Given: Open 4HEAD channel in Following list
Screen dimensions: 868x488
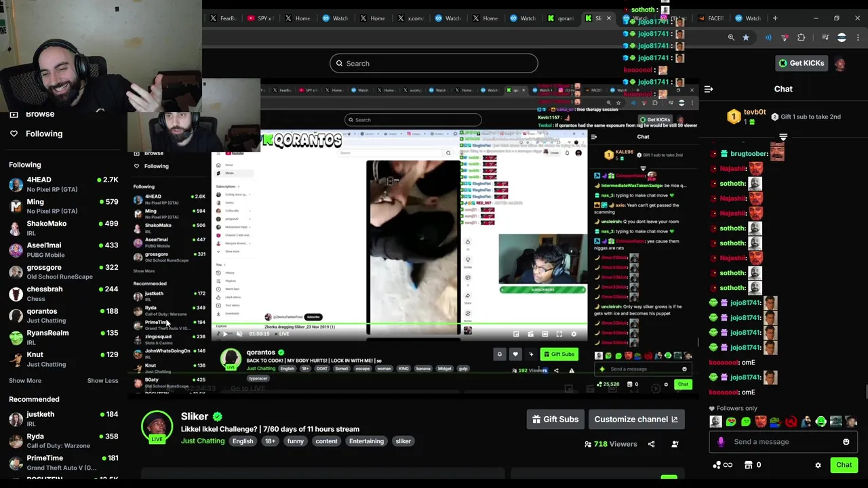Looking at the screenshot, I should [x=63, y=184].
